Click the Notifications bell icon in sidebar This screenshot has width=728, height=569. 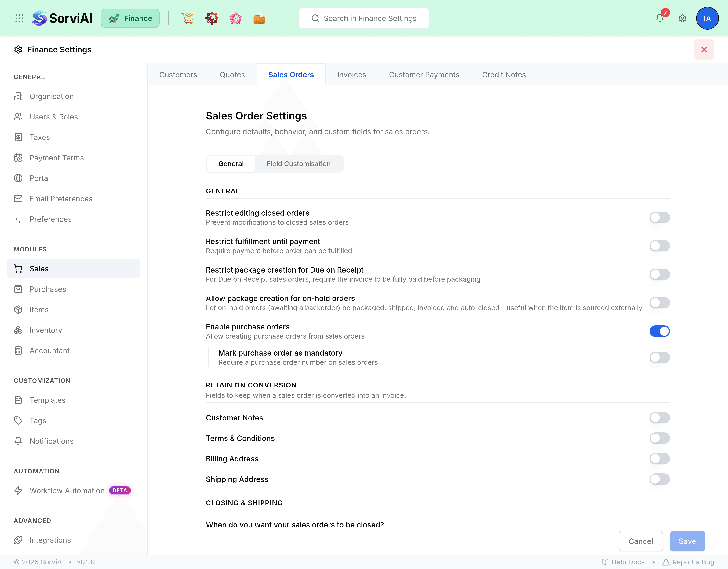coord(18,441)
